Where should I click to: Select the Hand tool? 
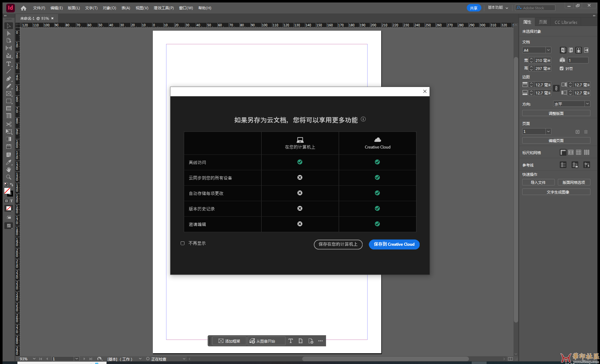(x=9, y=169)
